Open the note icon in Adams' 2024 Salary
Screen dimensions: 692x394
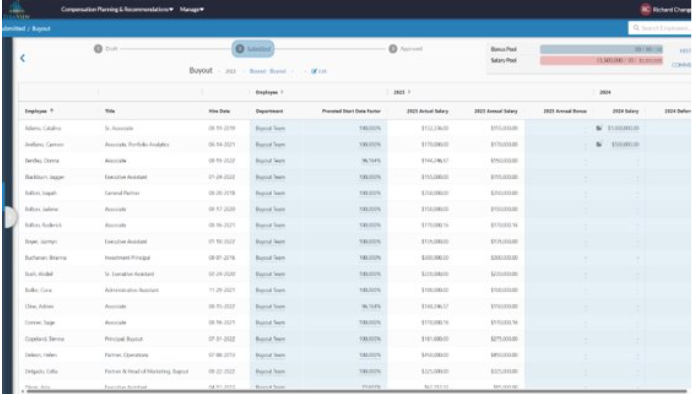click(x=599, y=128)
